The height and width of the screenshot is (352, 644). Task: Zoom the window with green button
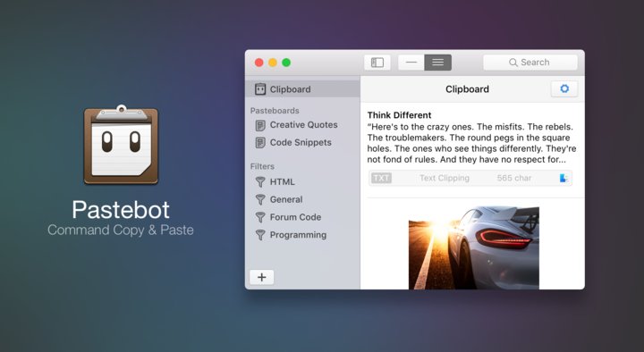(286, 63)
